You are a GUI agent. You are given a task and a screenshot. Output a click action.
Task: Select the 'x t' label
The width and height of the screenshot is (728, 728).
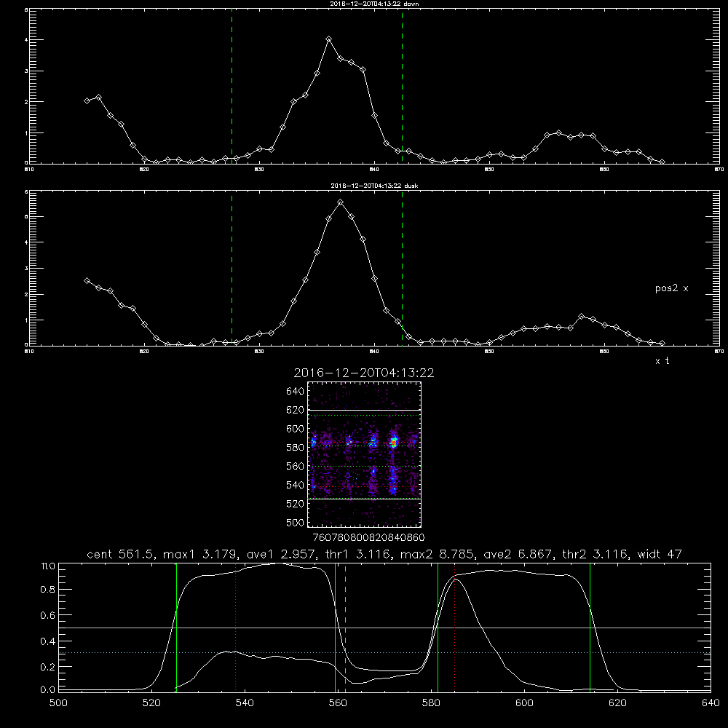(x=662, y=361)
